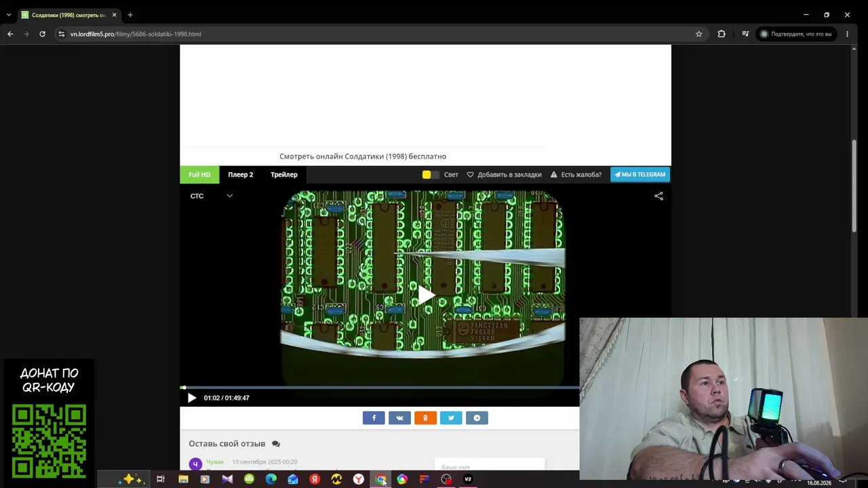Open the V2 app from the taskbar
Viewport: 868px width, 488px height.
(x=468, y=479)
